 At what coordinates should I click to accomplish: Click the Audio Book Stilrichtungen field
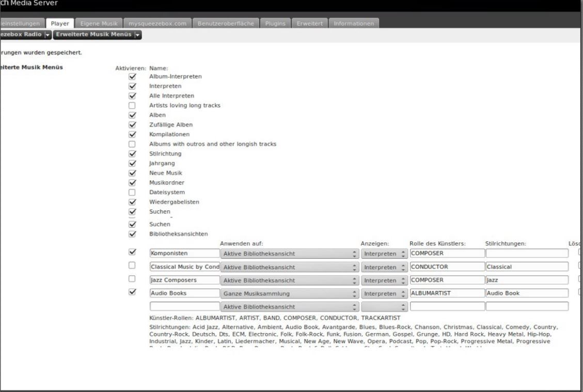[x=527, y=293]
